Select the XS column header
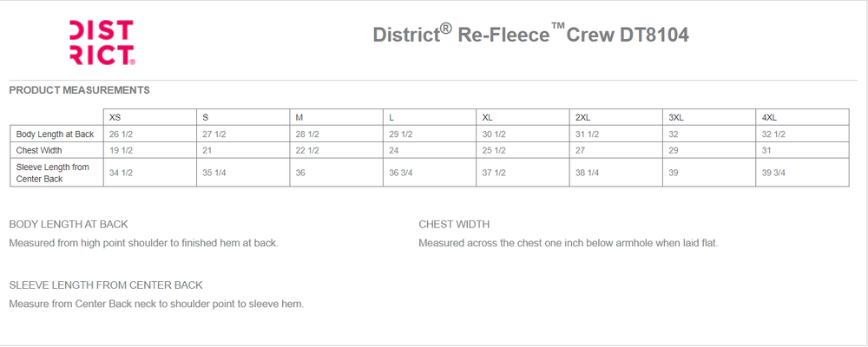Image resolution: width=868 pixels, height=347 pixels. (115, 117)
